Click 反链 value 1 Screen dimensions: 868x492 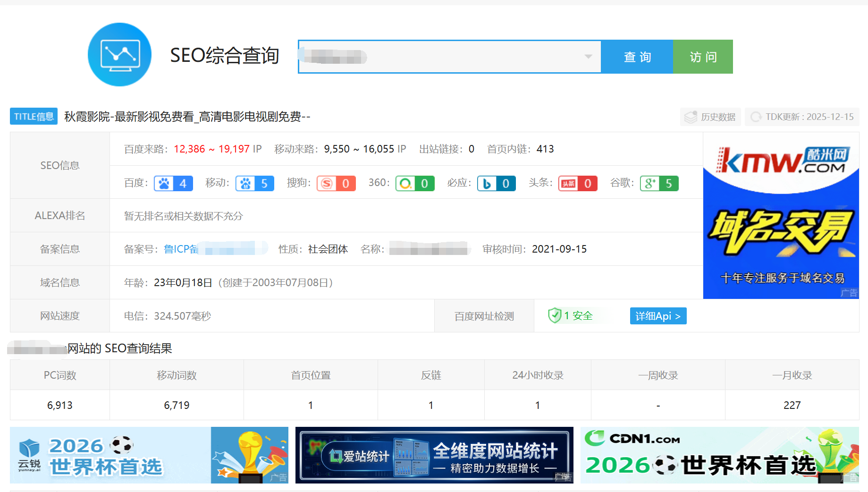click(x=431, y=405)
